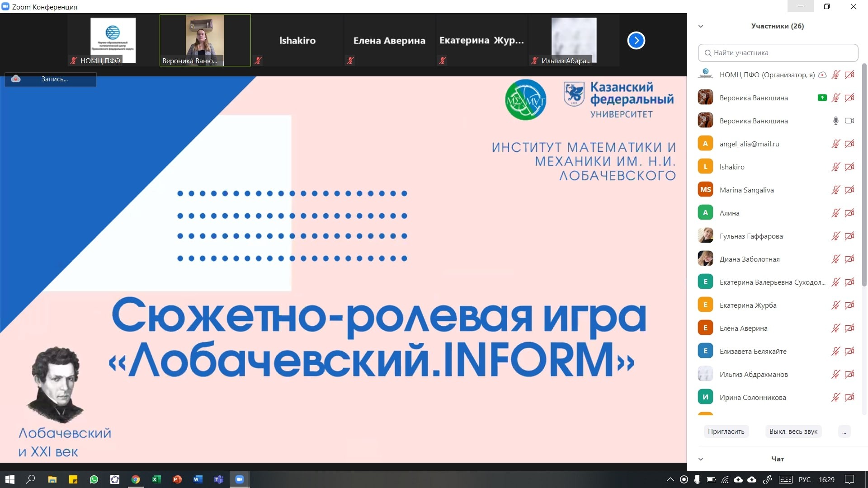Click the camera icon in Вероника Ванюшина's row
The width and height of the screenshot is (868, 488).
pos(849,121)
